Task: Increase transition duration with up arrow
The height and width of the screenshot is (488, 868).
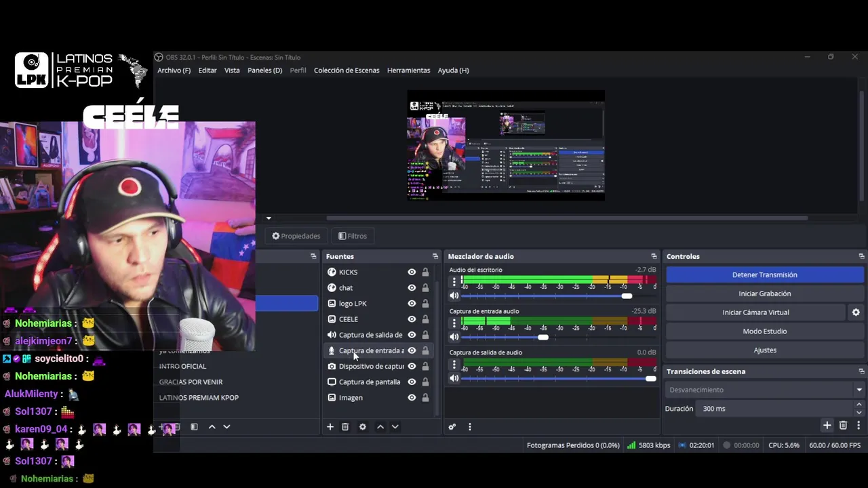Action: [x=859, y=405]
